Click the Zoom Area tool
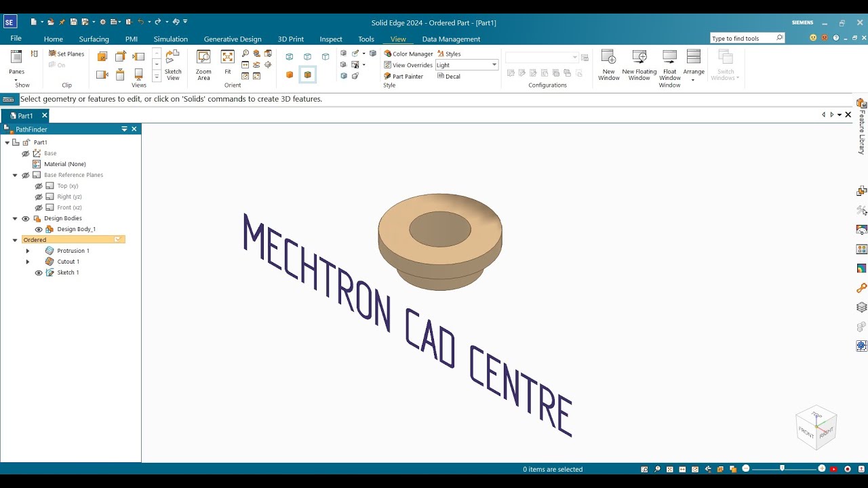 (x=203, y=65)
